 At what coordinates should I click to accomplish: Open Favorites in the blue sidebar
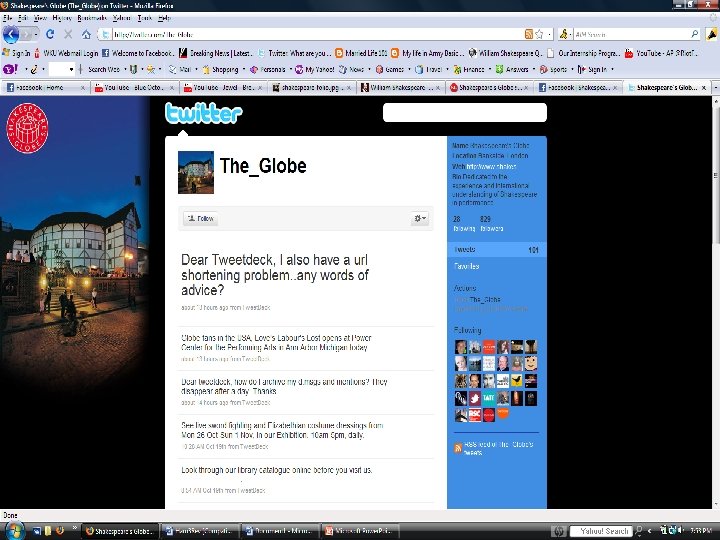pyautogui.click(x=466, y=266)
